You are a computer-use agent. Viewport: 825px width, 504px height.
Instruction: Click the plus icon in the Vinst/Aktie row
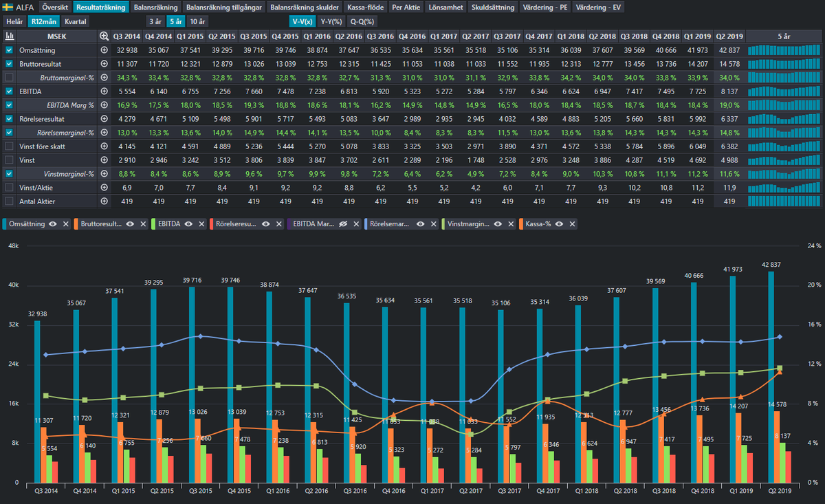(104, 188)
